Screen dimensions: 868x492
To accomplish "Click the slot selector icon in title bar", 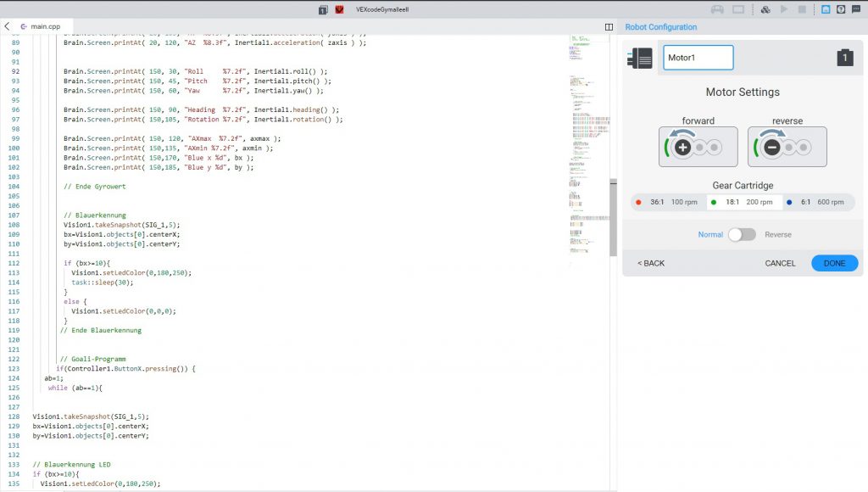I will click(323, 9).
